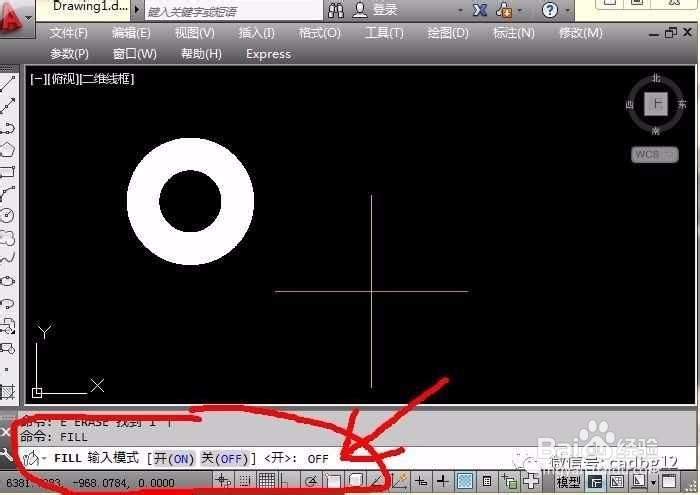This screenshot has width=700, height=495.
Task: Toggle Object Snap Tracking in status bar
Action: 377,481
